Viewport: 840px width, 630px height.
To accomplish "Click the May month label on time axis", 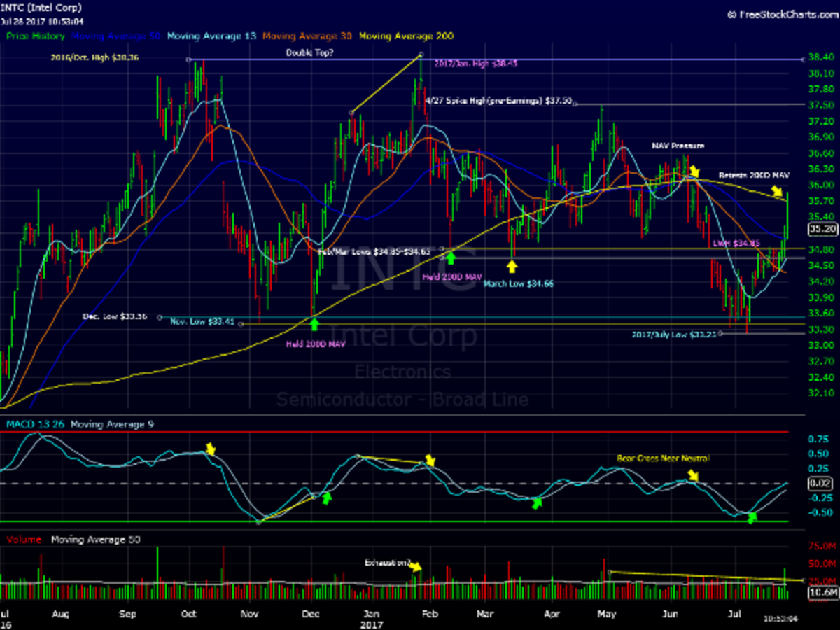I will (606, 613).
